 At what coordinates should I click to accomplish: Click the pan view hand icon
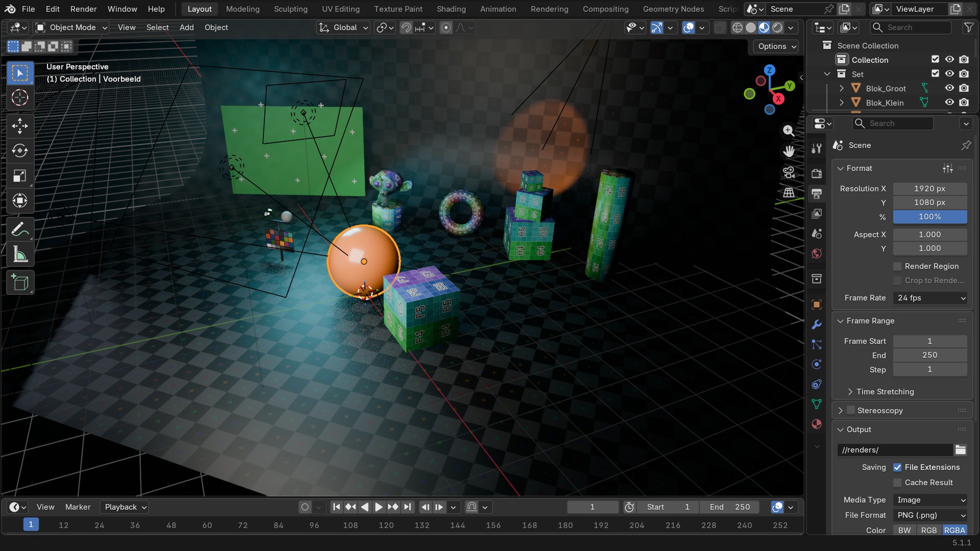pos(789,152)
